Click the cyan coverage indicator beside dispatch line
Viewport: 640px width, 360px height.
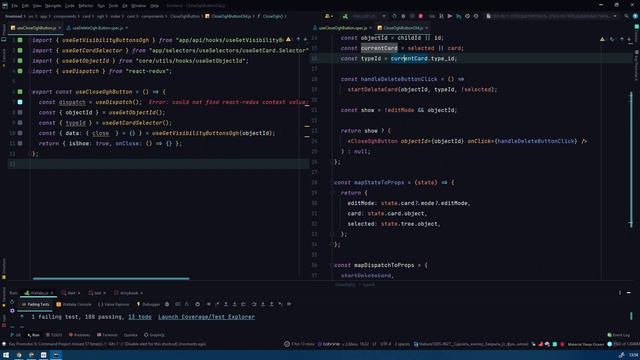(20, 102)
